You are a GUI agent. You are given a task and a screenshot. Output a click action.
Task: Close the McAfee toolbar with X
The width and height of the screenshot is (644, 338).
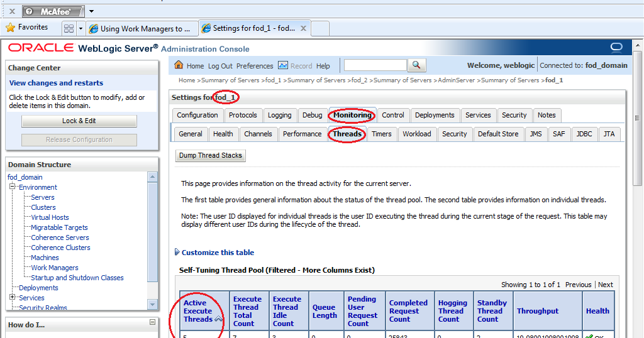13,11
